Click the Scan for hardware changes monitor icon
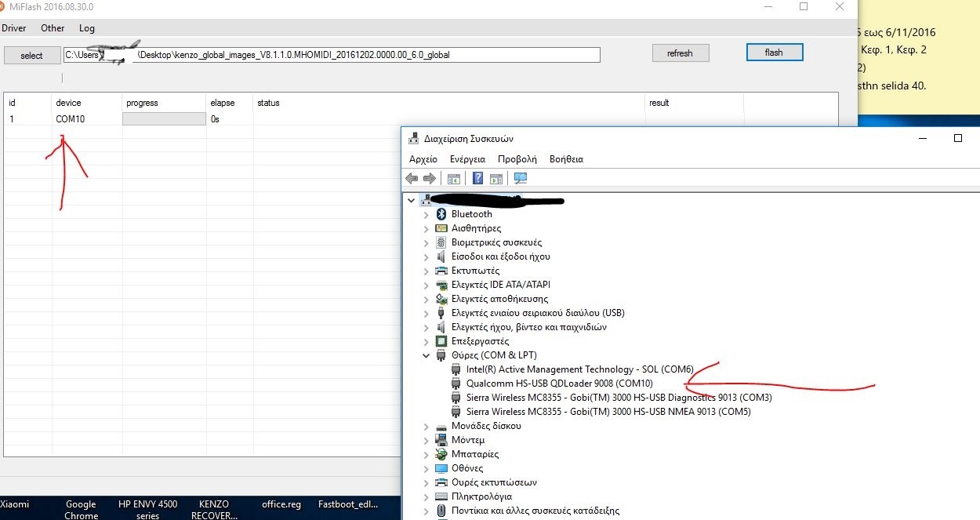Screen dimensions: 980x520 (x=521, y=178)
